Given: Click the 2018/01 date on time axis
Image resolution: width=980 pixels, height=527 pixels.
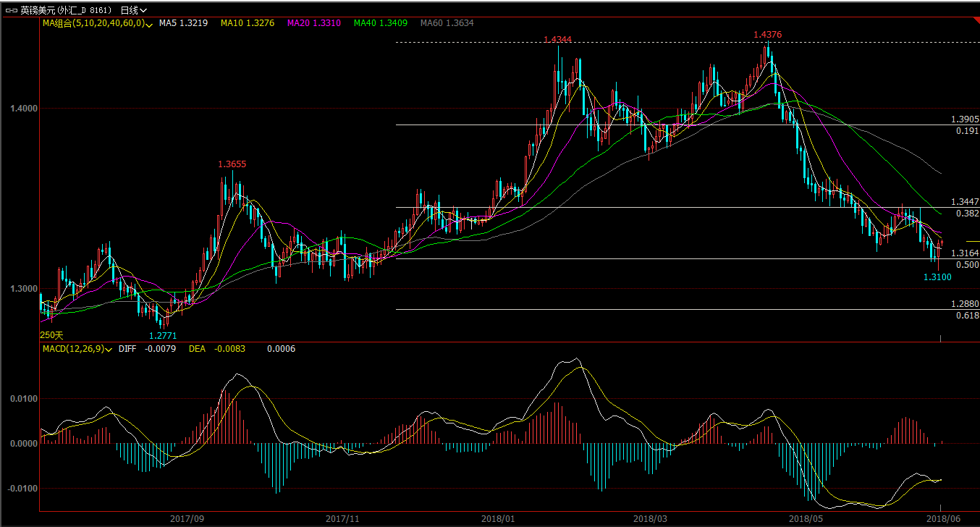Looking at the screenshot, I should [498, 519].
